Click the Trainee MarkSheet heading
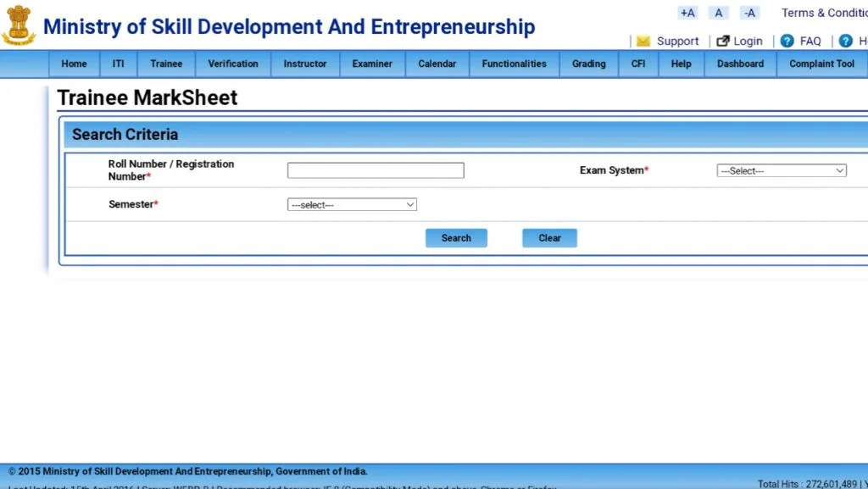The image size is (868, 489). (x=147, y=98)
